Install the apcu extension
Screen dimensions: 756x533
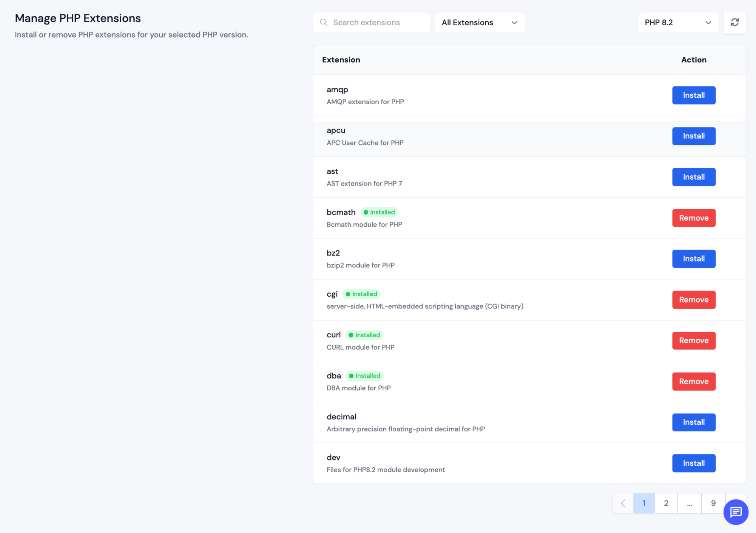click(694, 136)
